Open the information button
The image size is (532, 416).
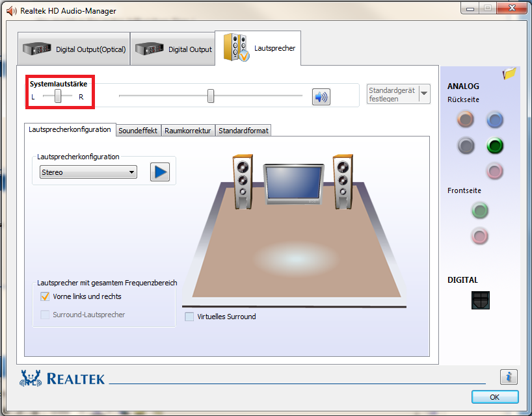coord(509,376)
